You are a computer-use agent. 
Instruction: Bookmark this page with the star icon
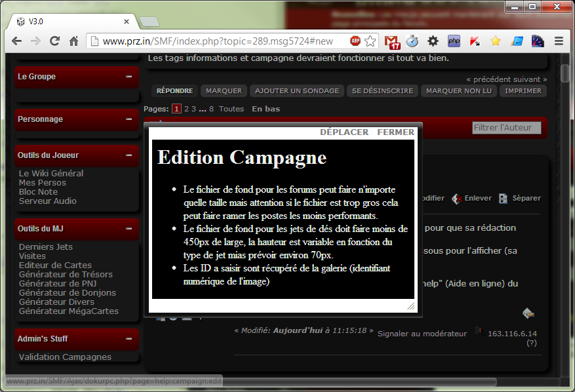370,41
